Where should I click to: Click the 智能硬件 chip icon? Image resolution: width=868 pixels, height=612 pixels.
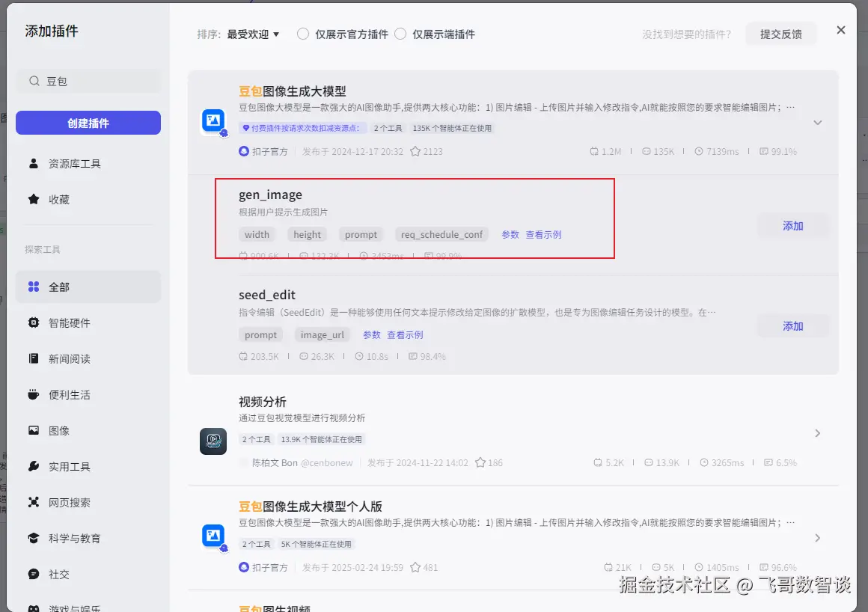34,322
